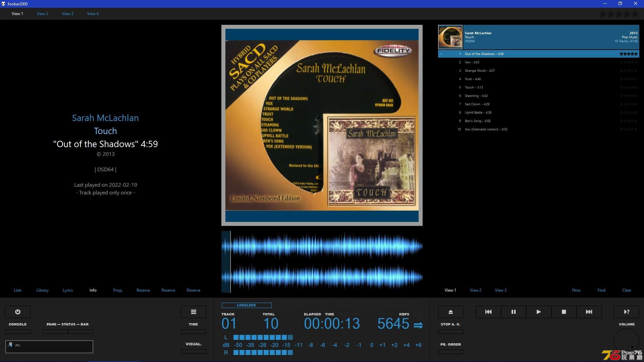Viewport: 644px width, 362px height.
Task: Click the Clear button under the playlist
Action: 627,290
